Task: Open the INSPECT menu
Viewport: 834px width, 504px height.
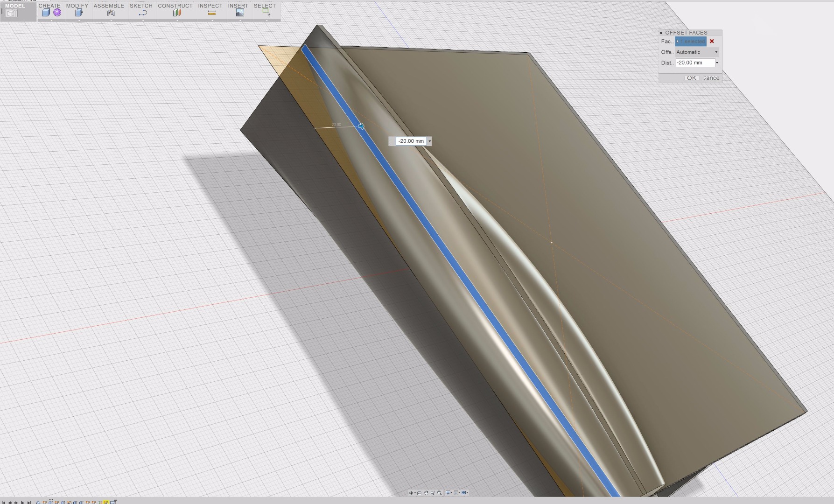Action: [210, 6]
